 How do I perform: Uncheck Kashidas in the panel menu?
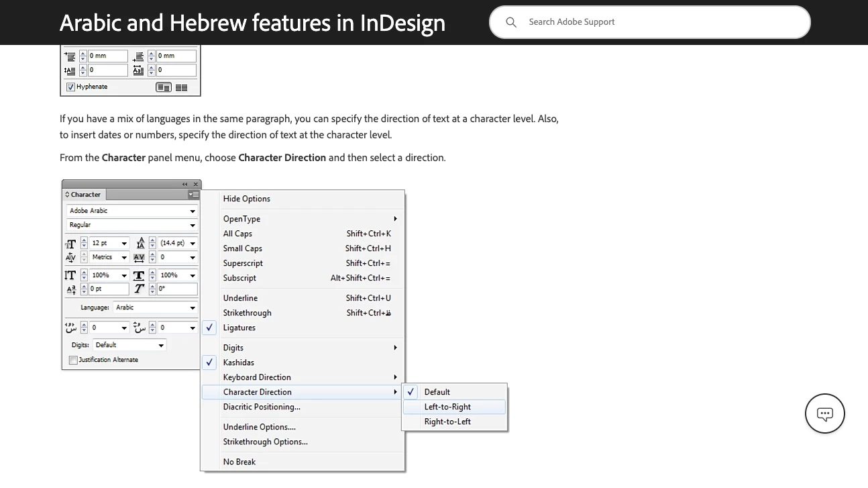tap(209, 362)
